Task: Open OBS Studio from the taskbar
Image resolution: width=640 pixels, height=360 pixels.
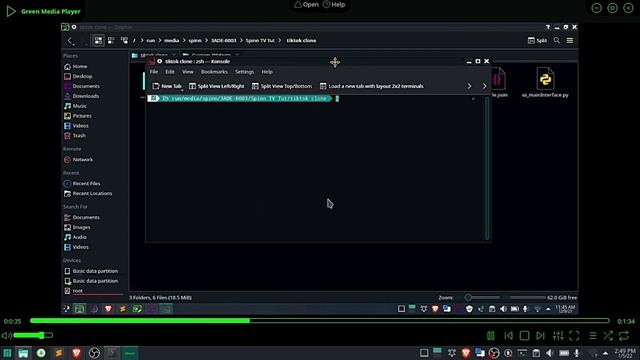Action: click(94, 353)
